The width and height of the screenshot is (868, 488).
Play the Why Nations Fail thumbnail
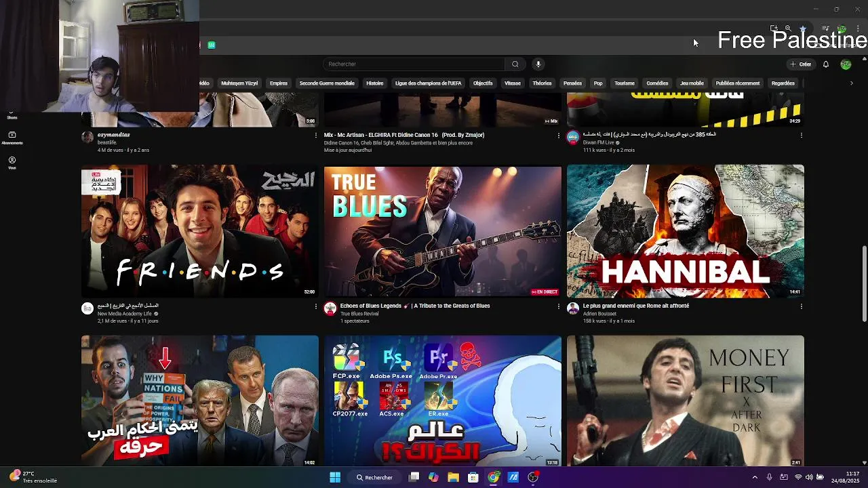200,401
